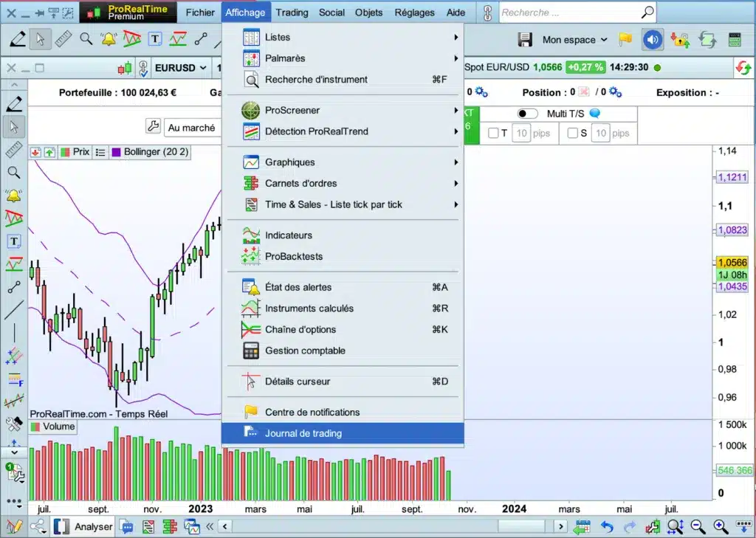This screenshot has width=756, height=538.
Task: Click the Recherche search field
Action: [x=568, y=13]
